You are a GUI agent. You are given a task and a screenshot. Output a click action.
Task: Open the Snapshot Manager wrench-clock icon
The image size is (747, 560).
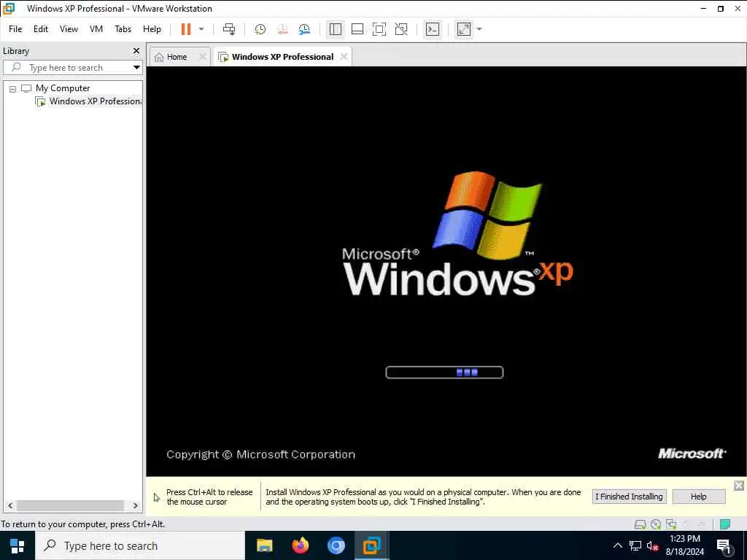coord(304,29)
